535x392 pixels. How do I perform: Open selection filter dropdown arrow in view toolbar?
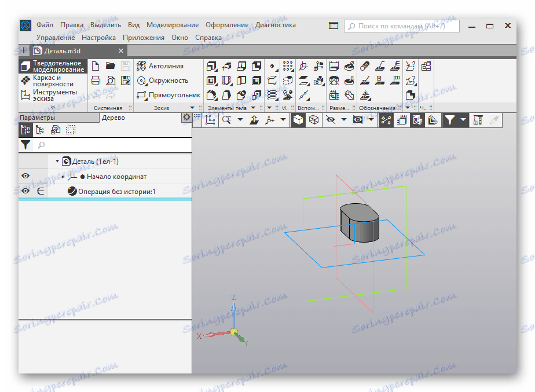(x=463, y=120)
